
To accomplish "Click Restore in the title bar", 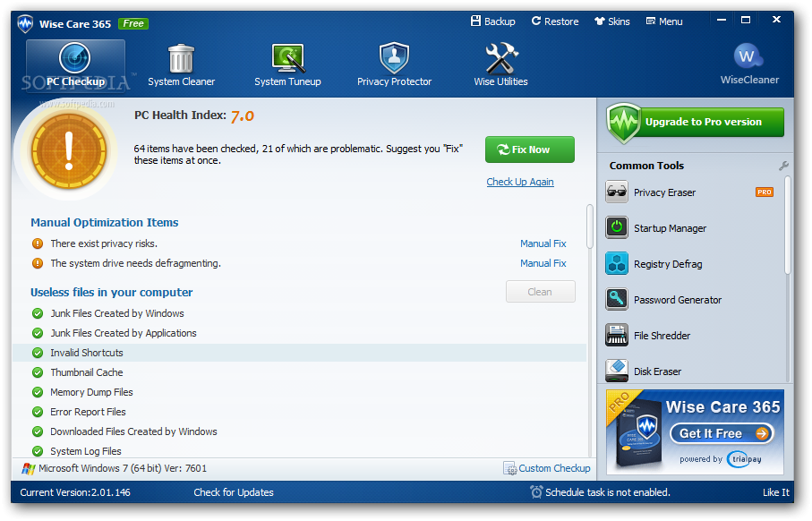I will (x=555, y=21).
